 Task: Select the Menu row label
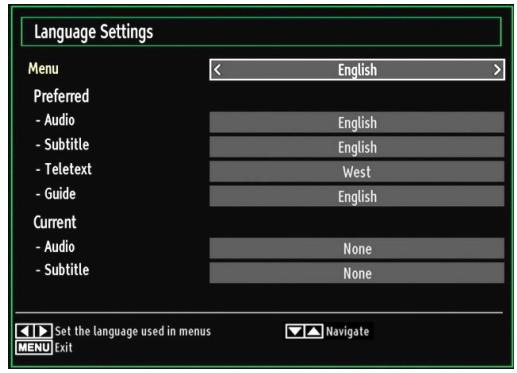pyautogui.click(x=43, y=69)
